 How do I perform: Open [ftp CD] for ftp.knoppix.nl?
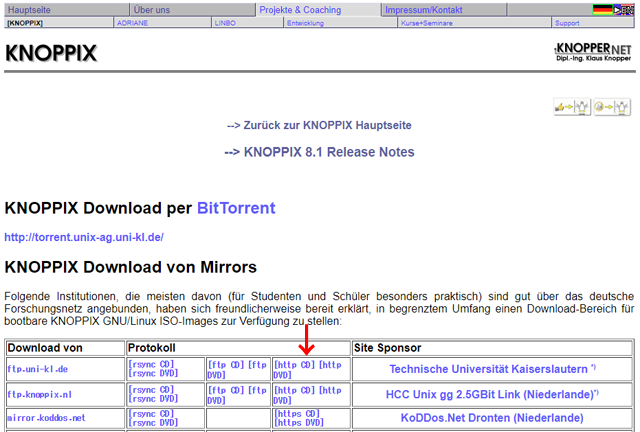226,390
